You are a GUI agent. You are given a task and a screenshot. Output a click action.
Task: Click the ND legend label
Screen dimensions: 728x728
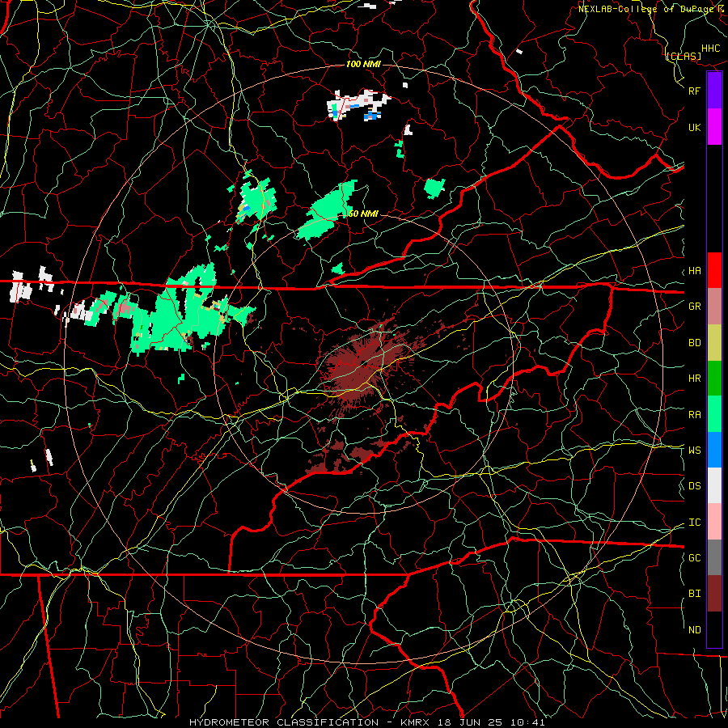pos(695,630)
